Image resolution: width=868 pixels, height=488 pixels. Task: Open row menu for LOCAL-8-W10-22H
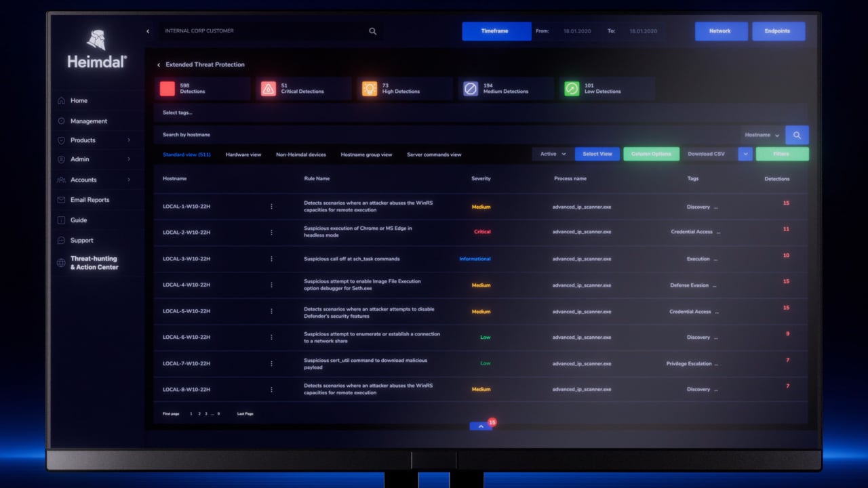[x=271, y=390]
